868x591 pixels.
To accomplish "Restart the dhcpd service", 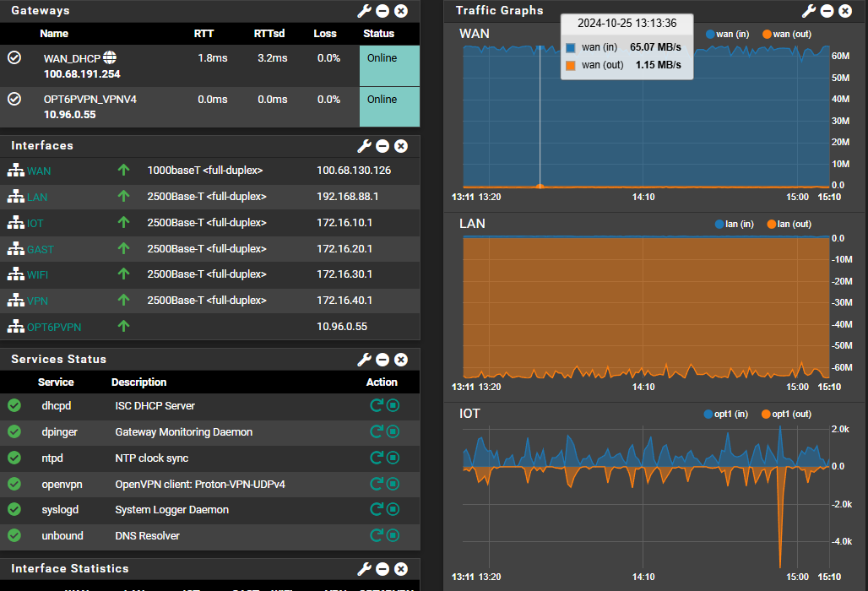I will click(377, 405).
